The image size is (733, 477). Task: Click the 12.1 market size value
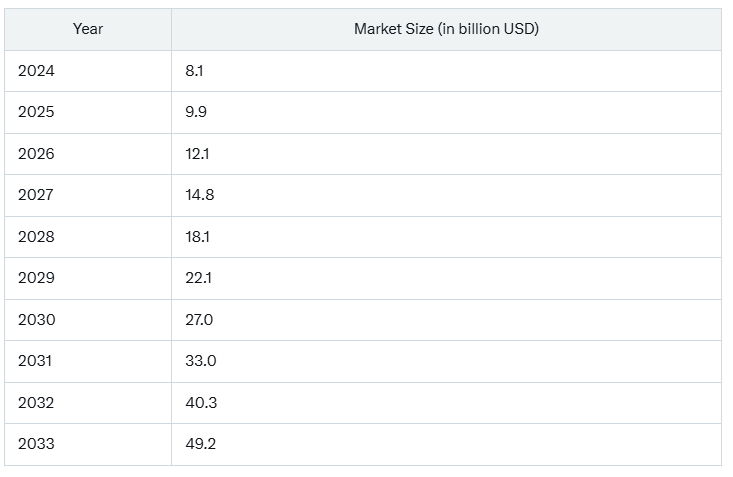(x=198, y=154)
